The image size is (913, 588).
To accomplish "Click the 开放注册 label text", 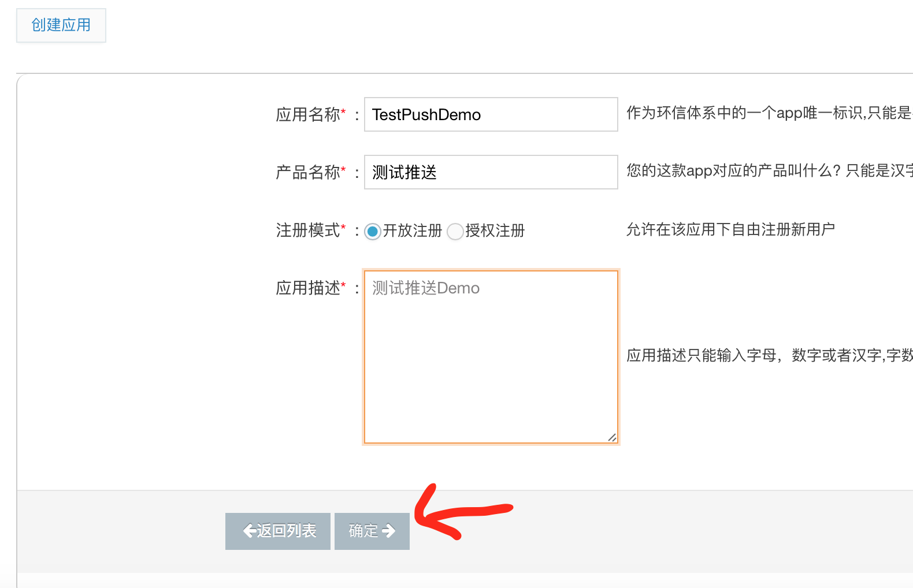I will coord(412,231).
